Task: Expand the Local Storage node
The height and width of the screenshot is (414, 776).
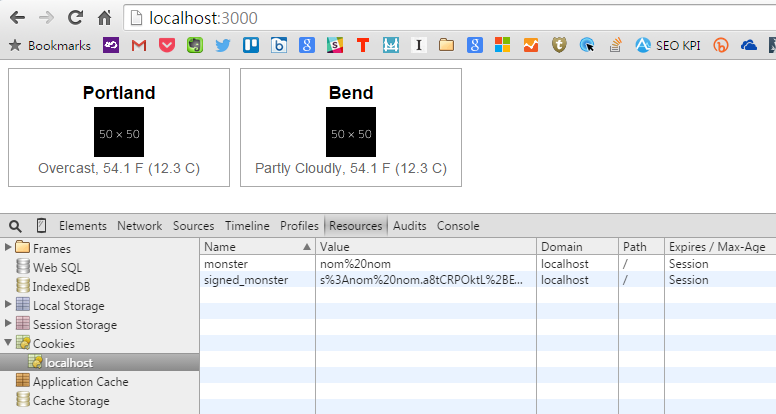Action: 9,305
